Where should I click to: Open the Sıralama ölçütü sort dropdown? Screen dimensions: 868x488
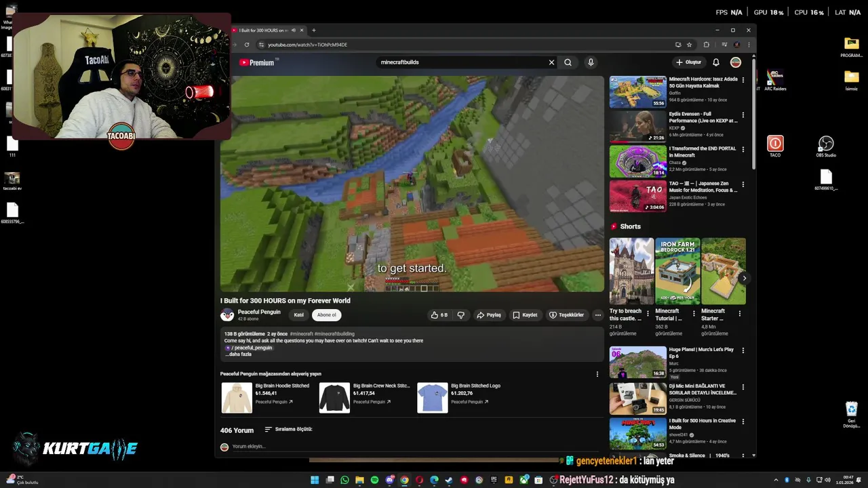point(288,430)
